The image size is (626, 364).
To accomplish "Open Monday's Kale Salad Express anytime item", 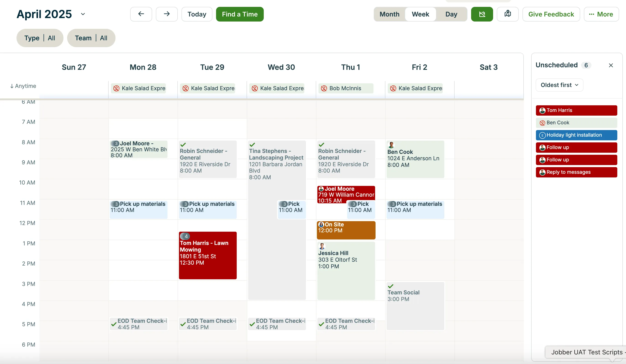I will pyautogui.click(x=138, y=88).
